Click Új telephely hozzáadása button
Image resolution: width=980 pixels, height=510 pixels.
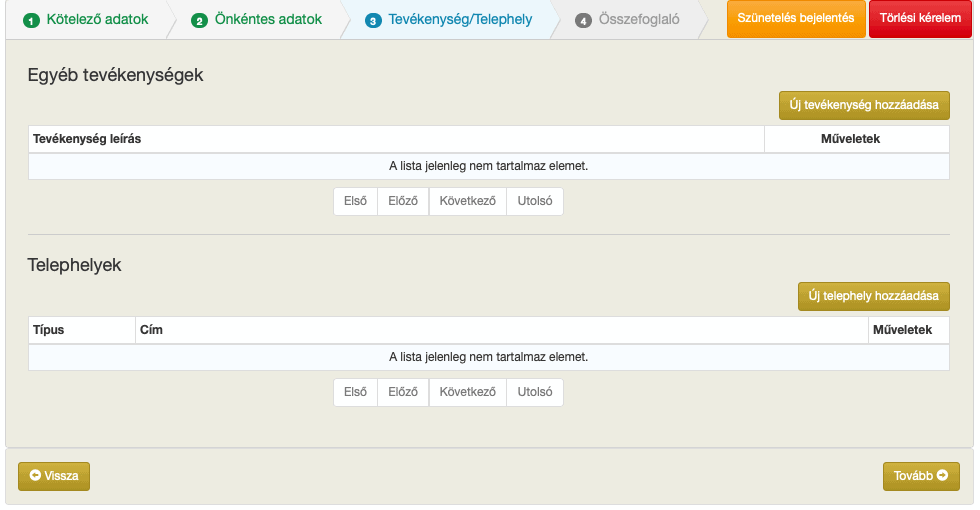pos(873,296)
